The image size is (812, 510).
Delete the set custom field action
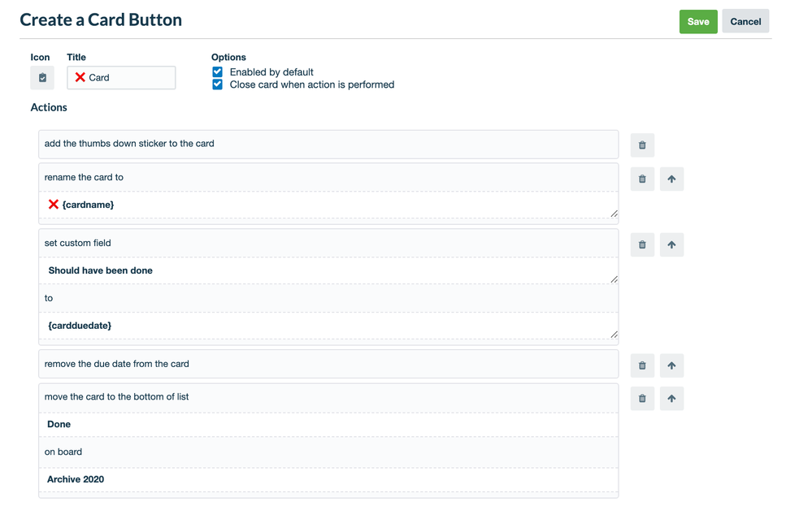[x=642, y=244]
